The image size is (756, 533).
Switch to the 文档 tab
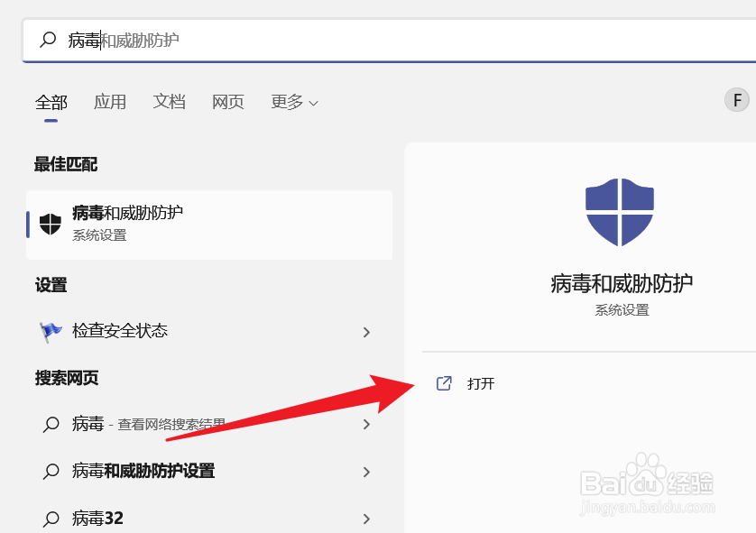[x=169, y=102]
